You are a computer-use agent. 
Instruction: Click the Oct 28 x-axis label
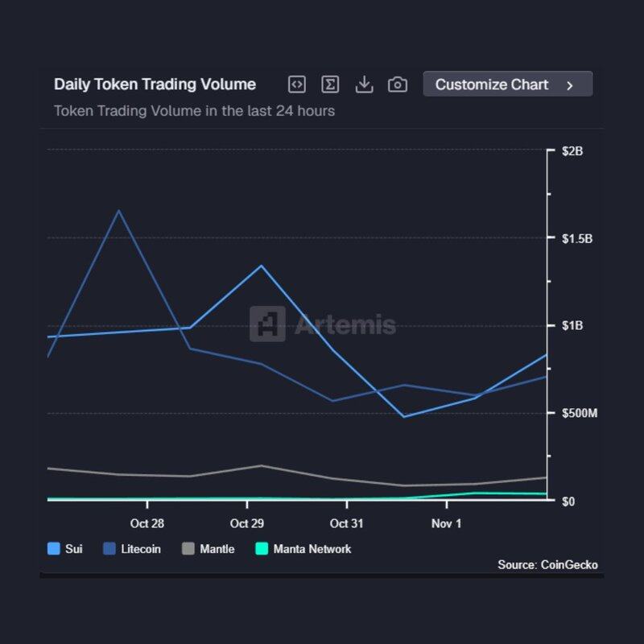click(147, 523)
